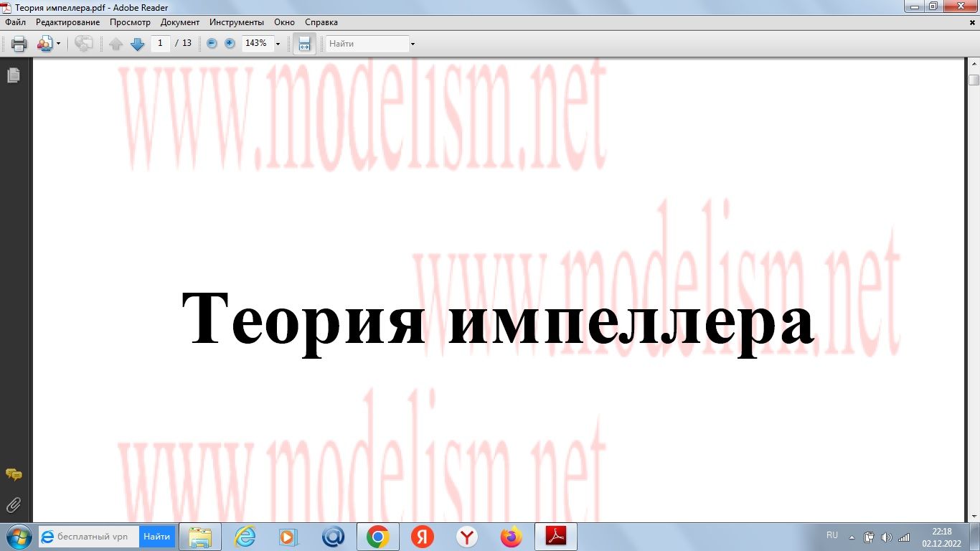Open the Документ menu
Image resolution: width=980 pixels, height=551 pixels.
(x=180, y=22)
